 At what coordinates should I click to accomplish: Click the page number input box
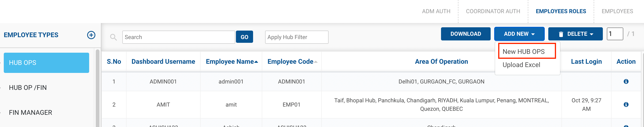(615, 34)
